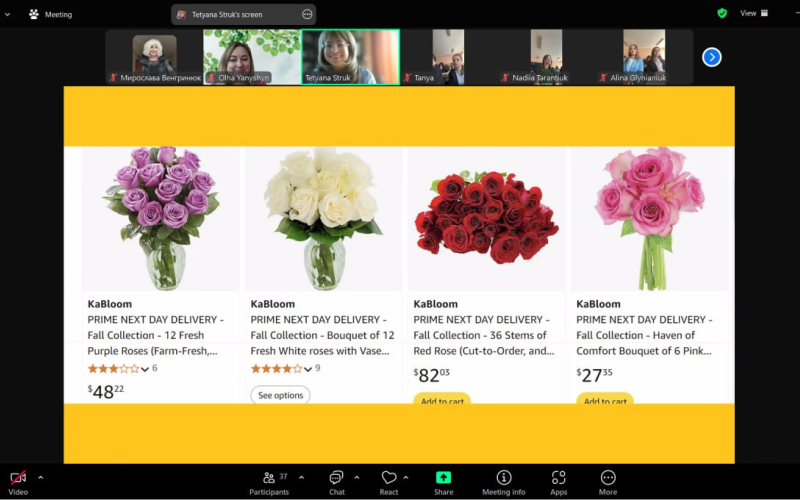This screenshot has height=500, width=800.
Task: Open 36 Stems of Red Rose title
Action: coord(484,335)
